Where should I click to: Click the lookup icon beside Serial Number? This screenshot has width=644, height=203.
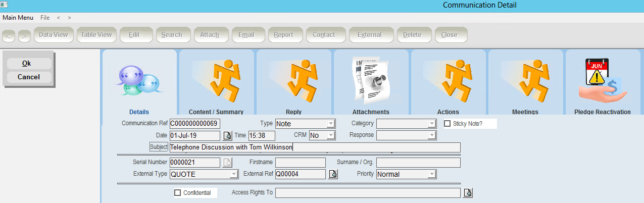(x=227, y=163)
